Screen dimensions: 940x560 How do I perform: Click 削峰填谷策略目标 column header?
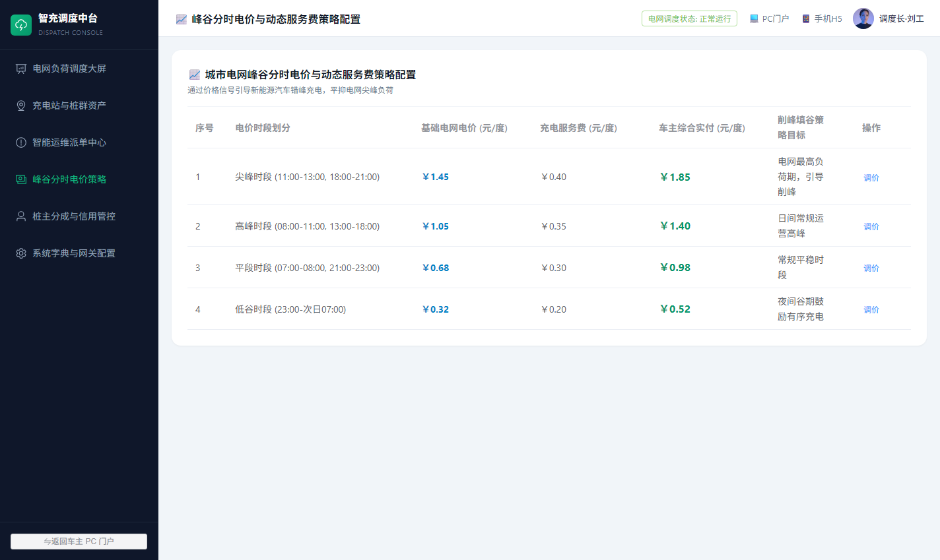pyautogui.click(x=801, y=127)
